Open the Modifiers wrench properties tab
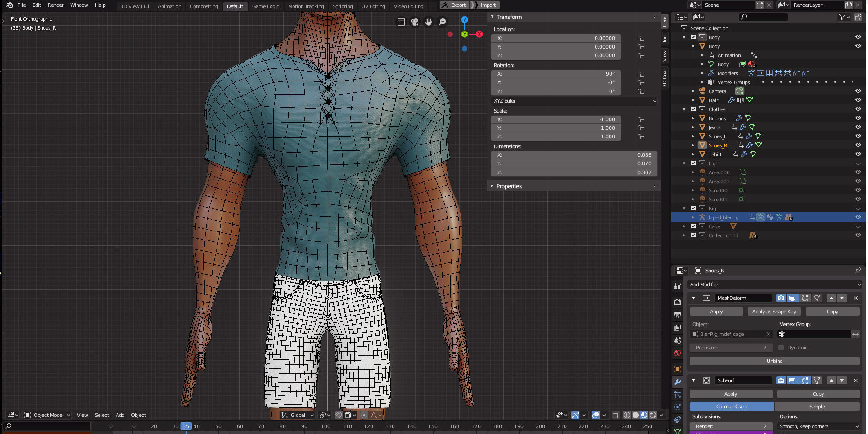This screenshot has width=868, height=434. 678,382
